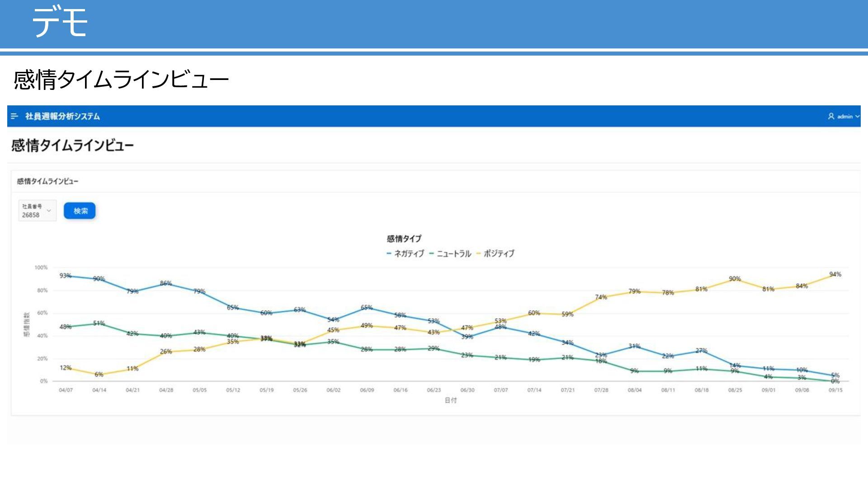868x488 pixels.
Task: Click the 6% positive data point
Action: pyautogui.click(x=99, y=375)
